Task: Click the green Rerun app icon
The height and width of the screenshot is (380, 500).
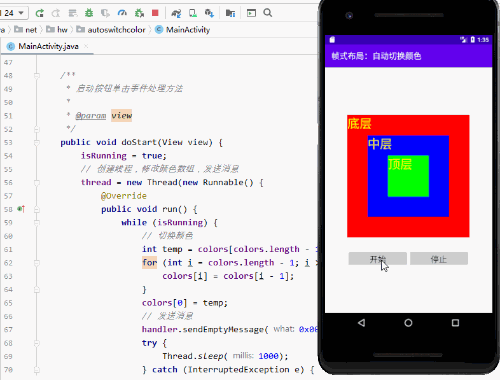Action: (x=40, y=13)
